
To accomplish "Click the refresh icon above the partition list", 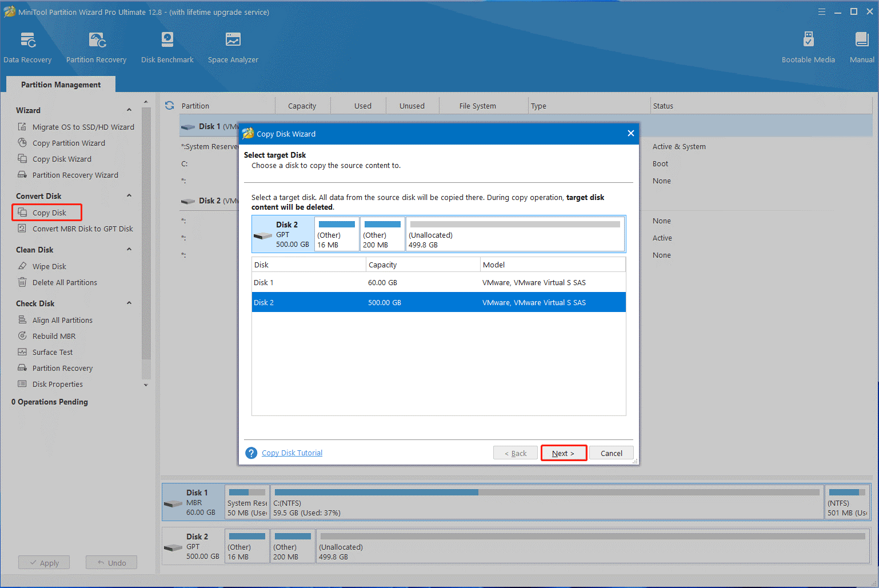I will [x=169, y=105].
